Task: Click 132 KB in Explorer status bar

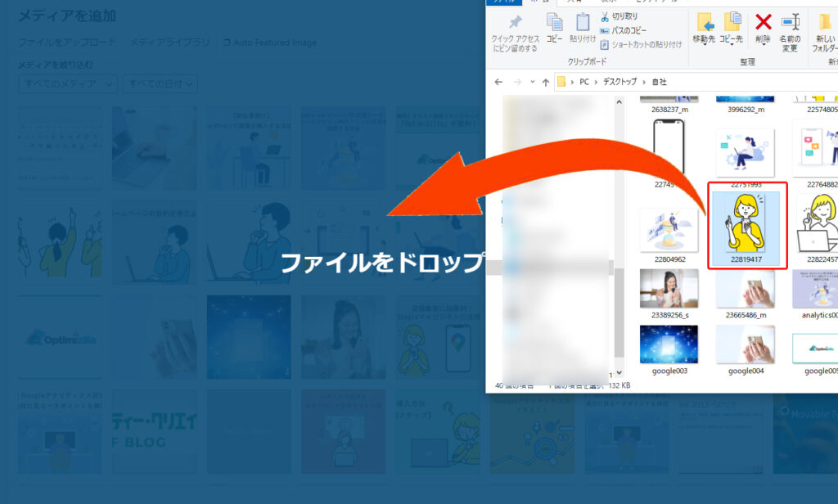Action: (619, 385)
